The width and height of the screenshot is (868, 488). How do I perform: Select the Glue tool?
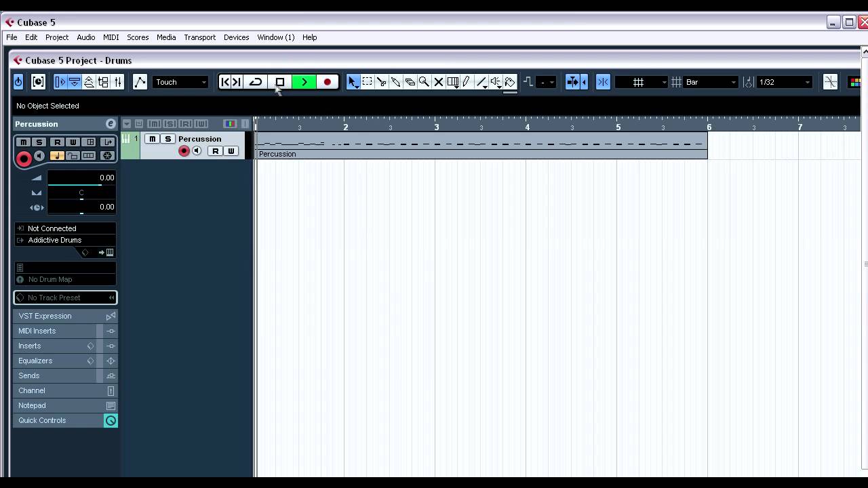pyautogui.click(x=395, y=82)
